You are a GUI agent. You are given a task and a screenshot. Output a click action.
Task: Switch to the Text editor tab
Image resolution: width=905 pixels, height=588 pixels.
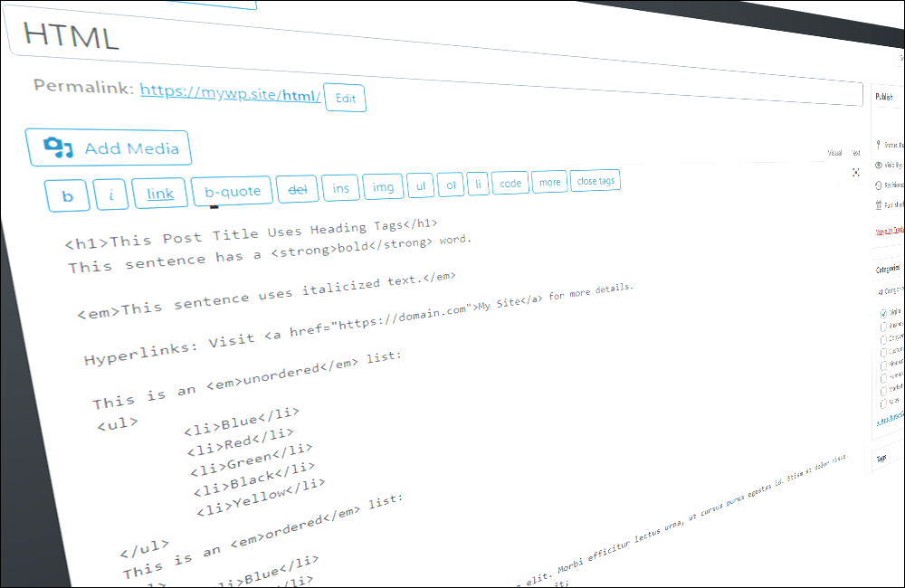pos(855,153)
